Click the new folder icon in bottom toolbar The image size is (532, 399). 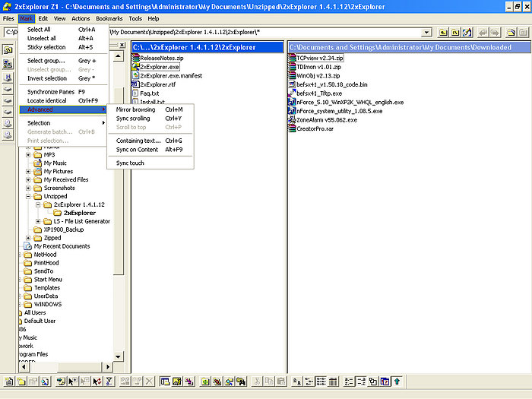point(21,382)
